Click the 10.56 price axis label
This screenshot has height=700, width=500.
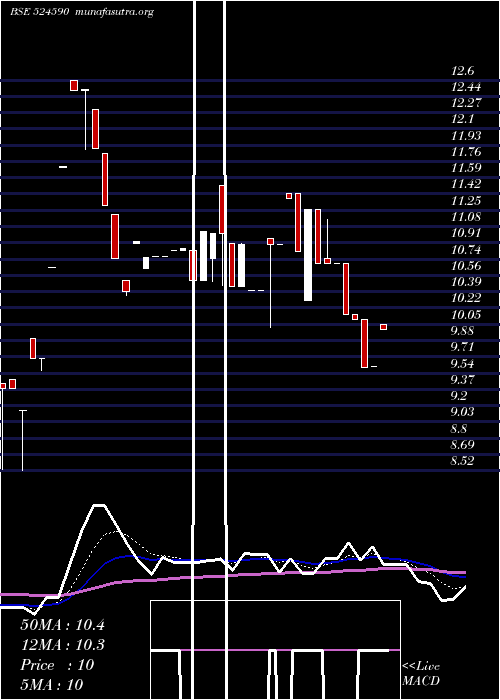click(466, 266)
